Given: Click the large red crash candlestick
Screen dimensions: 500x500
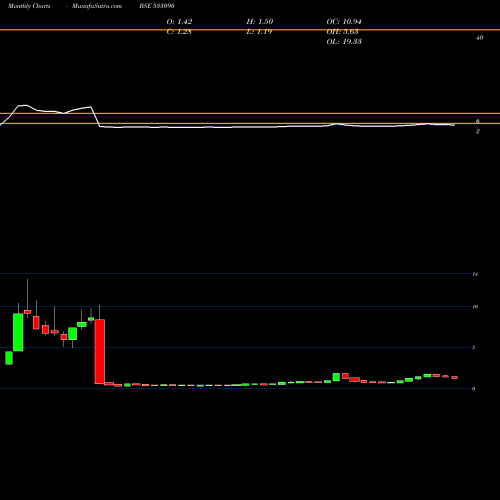Looking at the screenshot, I should coord(100,351).
